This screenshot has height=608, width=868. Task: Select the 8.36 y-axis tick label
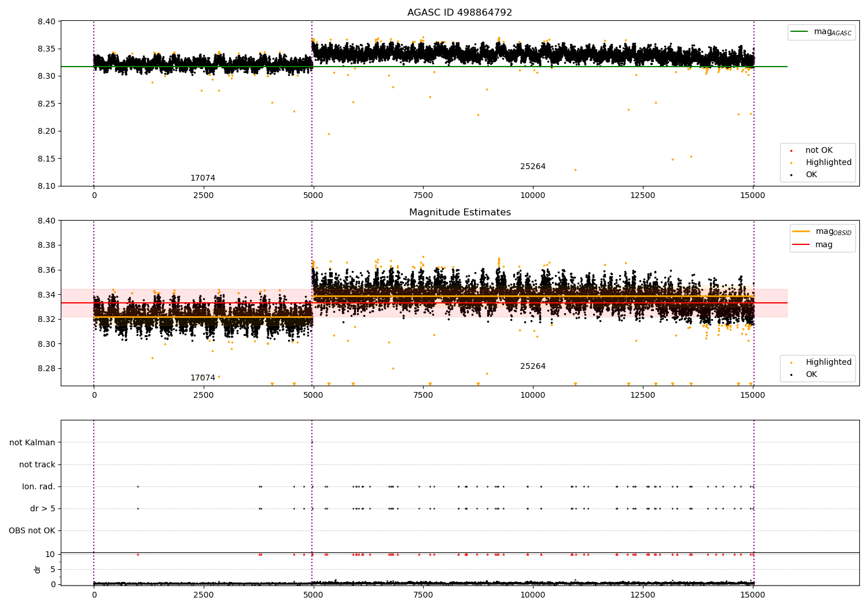coord(46,270)
